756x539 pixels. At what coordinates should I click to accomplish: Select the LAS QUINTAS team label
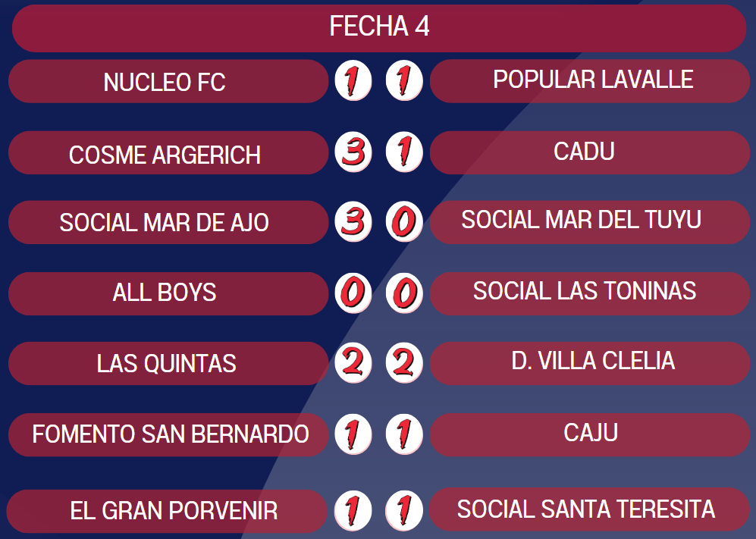click(167, 363)
